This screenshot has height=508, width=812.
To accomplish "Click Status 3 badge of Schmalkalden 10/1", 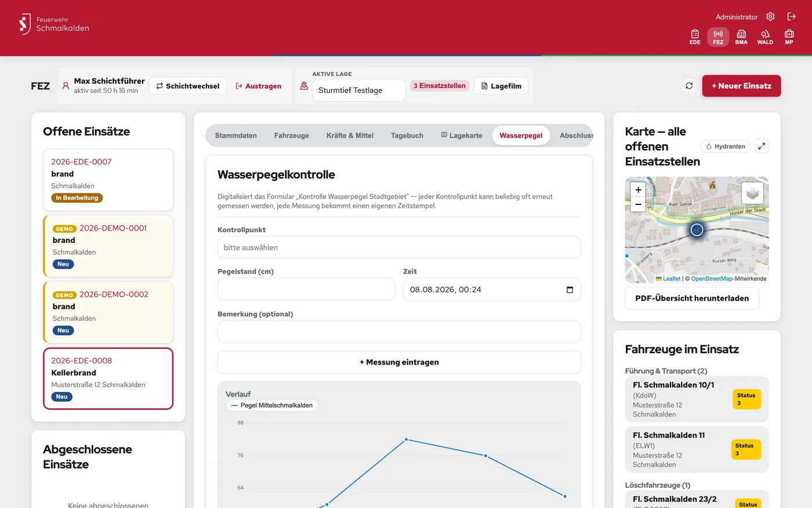I will 746,399.
